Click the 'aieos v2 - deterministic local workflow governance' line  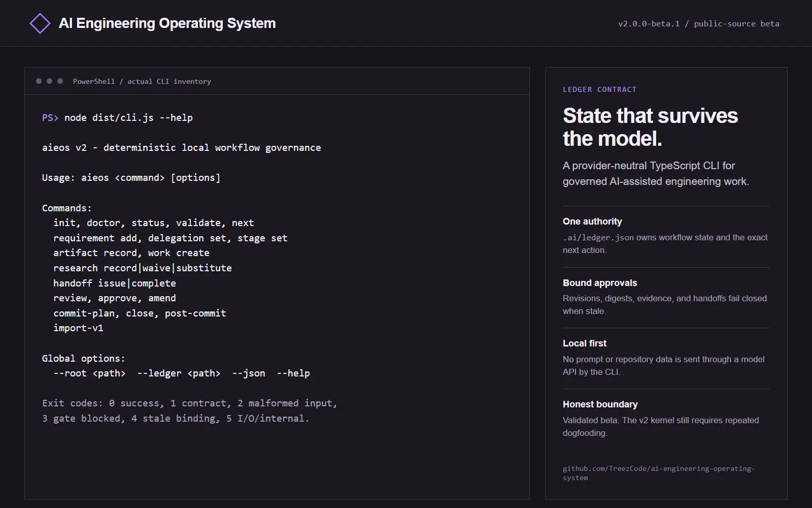(181, 148)
